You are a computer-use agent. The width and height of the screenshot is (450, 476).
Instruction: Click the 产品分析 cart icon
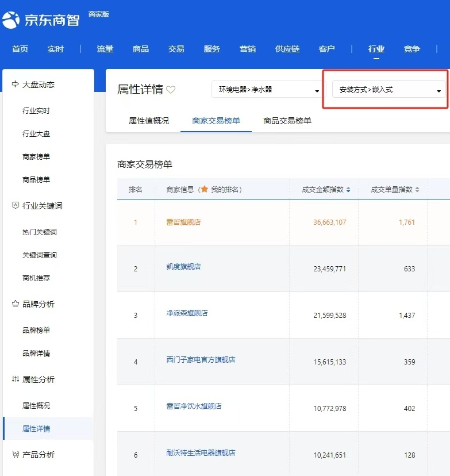[x=15, y=454]
